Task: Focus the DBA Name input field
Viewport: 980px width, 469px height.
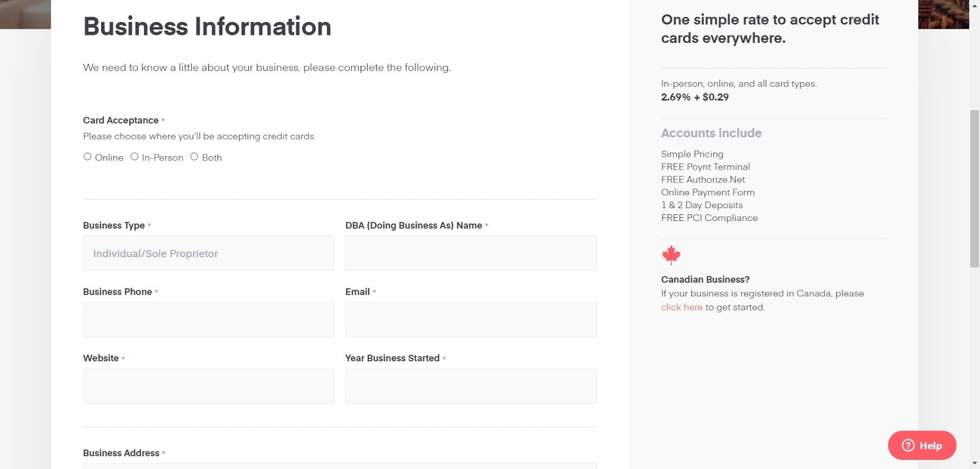Action: click(471, 253)
